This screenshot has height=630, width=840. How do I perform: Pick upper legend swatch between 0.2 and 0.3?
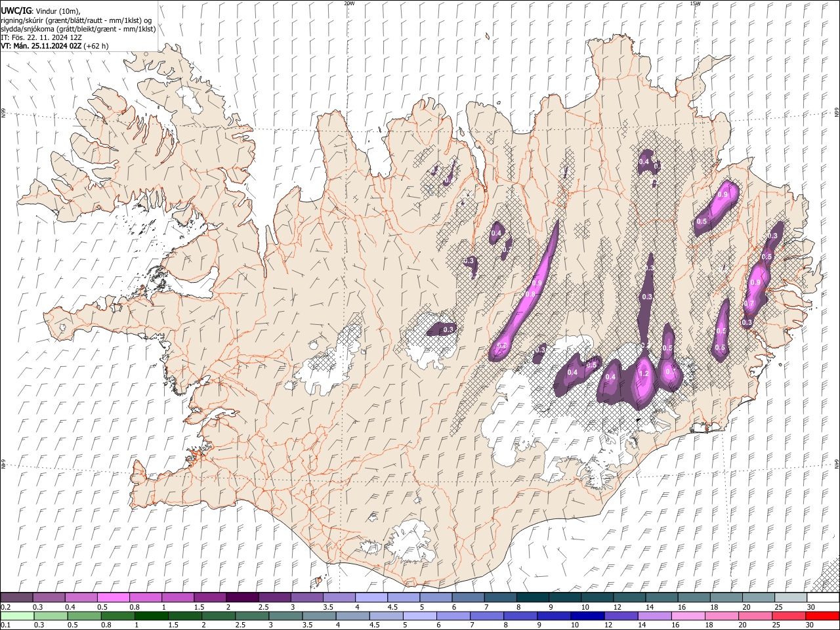pos(17,597)
